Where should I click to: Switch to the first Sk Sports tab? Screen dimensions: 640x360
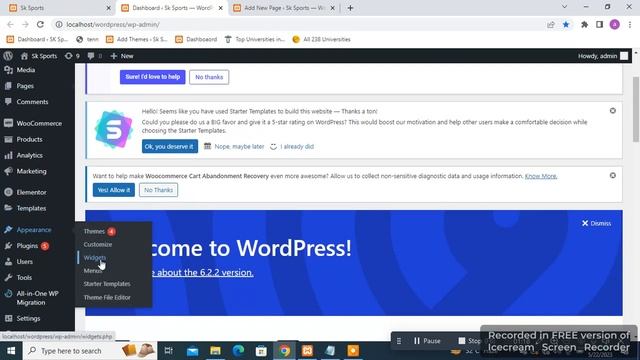click(x=59, y=8)
